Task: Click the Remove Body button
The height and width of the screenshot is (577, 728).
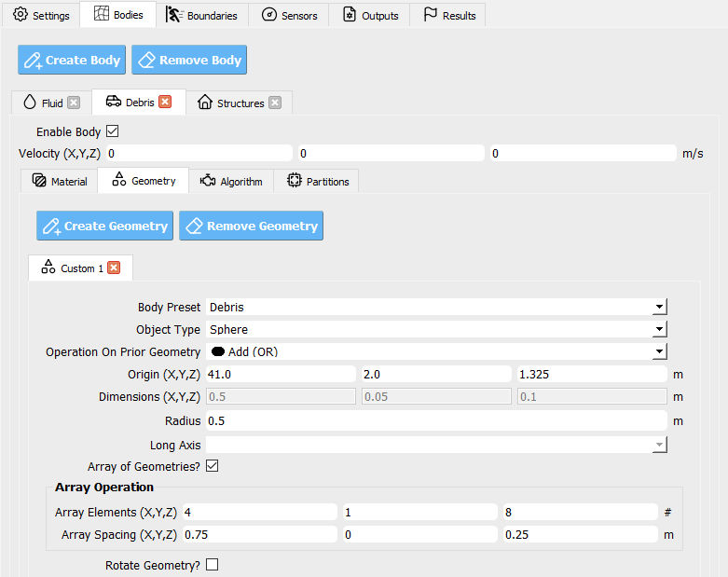Action: [189, 60]
